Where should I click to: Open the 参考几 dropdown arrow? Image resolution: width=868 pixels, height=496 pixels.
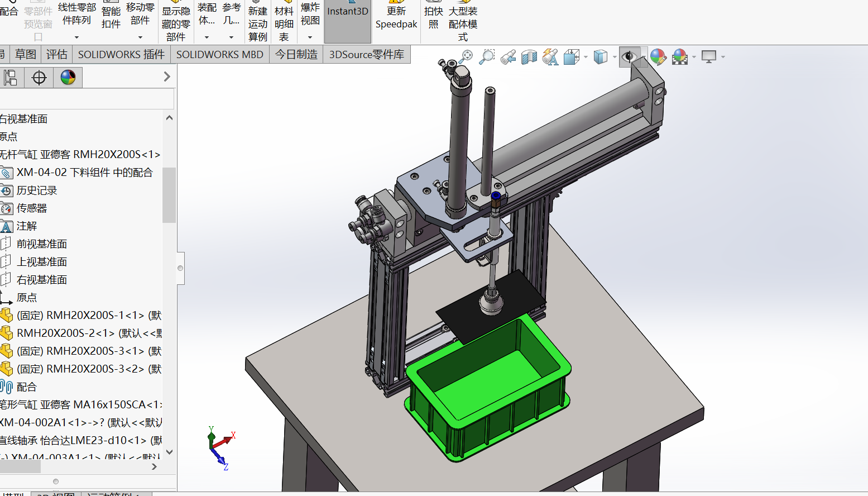231,37
